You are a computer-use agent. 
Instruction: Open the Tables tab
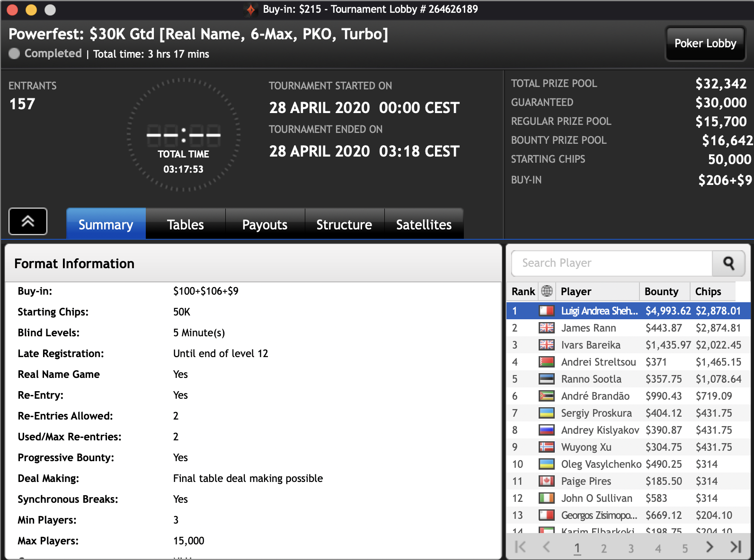[x=185, y=225]
